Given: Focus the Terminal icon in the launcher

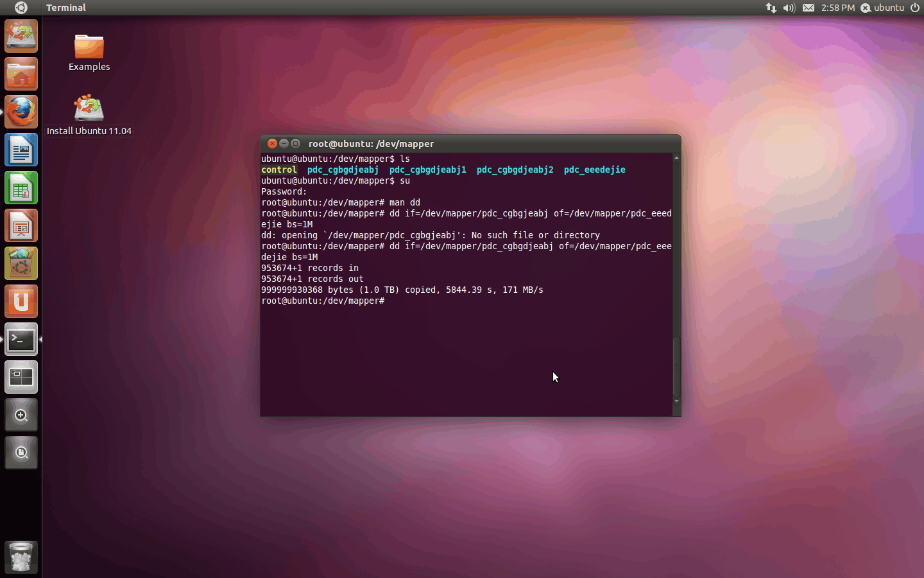Looking at the screenshot, I should (x=21, y=339).
